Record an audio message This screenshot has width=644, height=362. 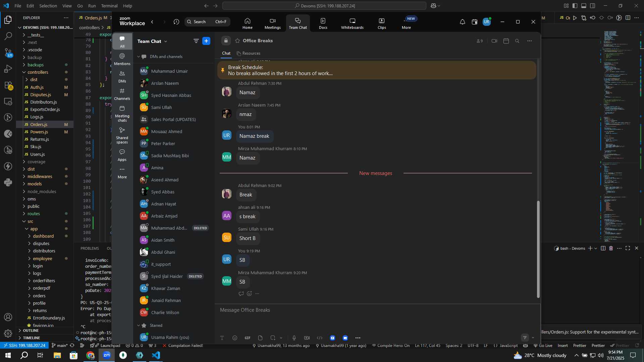[294, 338]
